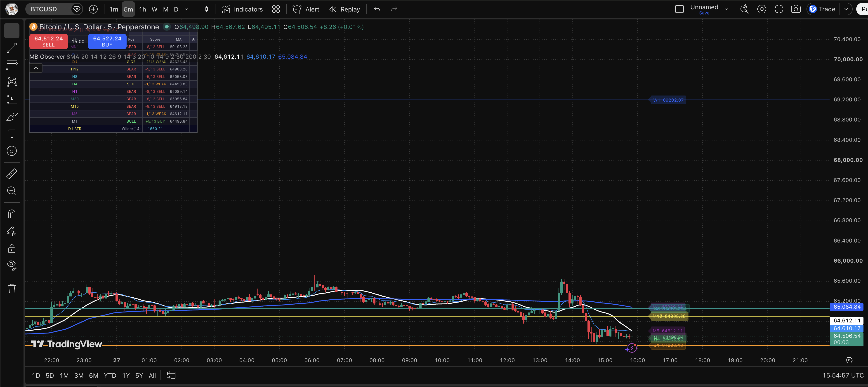This screenshot has height=387, width=868.
Task: Activate the zoom in tool
Action: click(12, 191)
